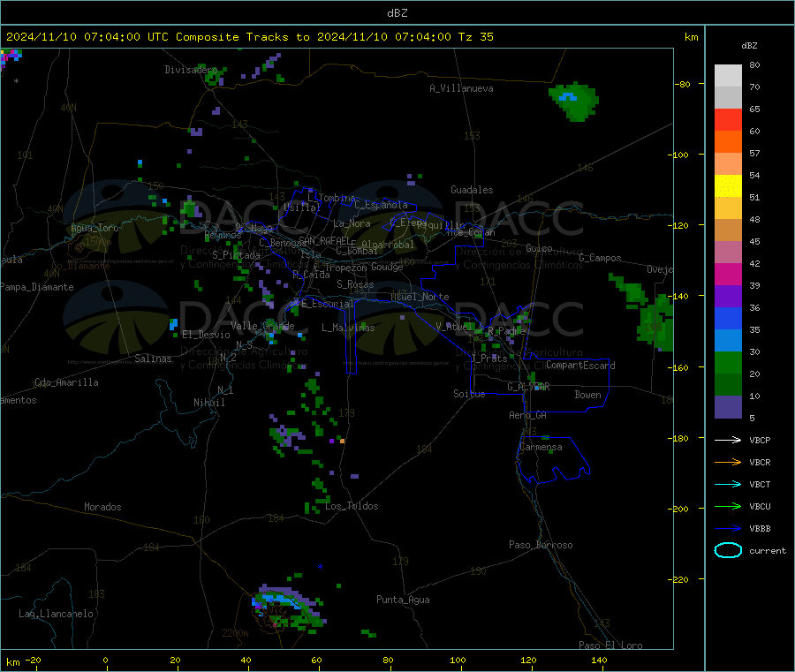Click the timestamp header text line
The width and height of the screenshot is (795, 672).
pos(250,37)
